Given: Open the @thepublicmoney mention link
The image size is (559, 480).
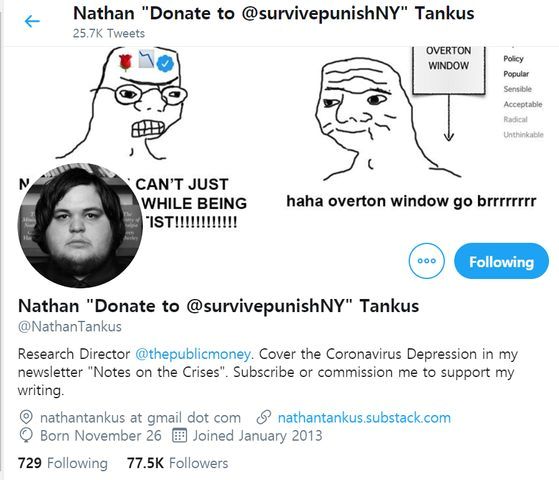Looking at the screenshot, I should coord(193,354).
